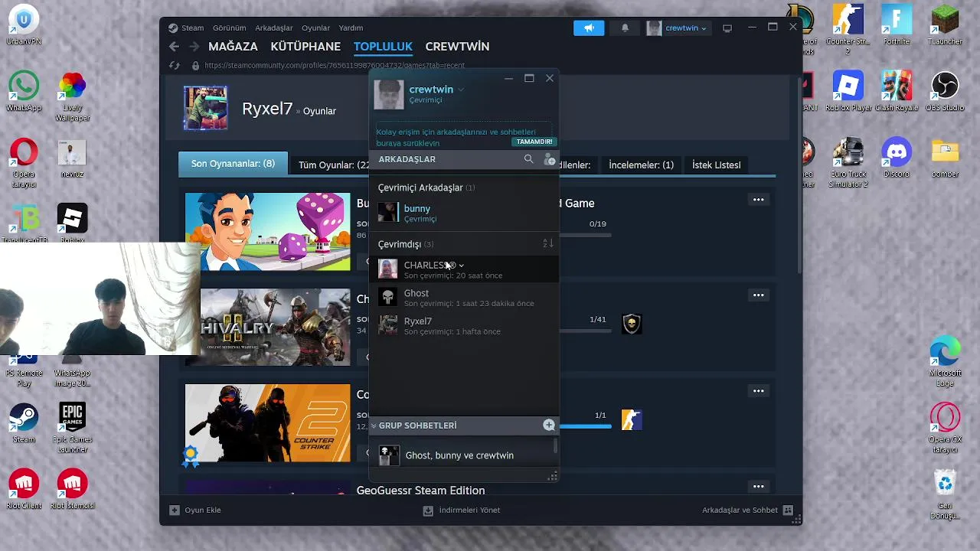
Task: Click the Counter-Strike 2 achievement progress bar
Action: [586, 425]
